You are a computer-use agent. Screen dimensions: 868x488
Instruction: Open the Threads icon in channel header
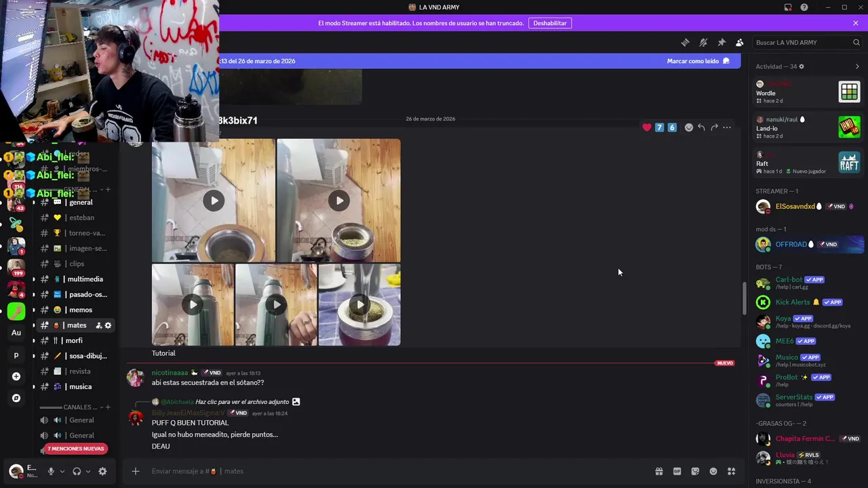pos(685,42)
